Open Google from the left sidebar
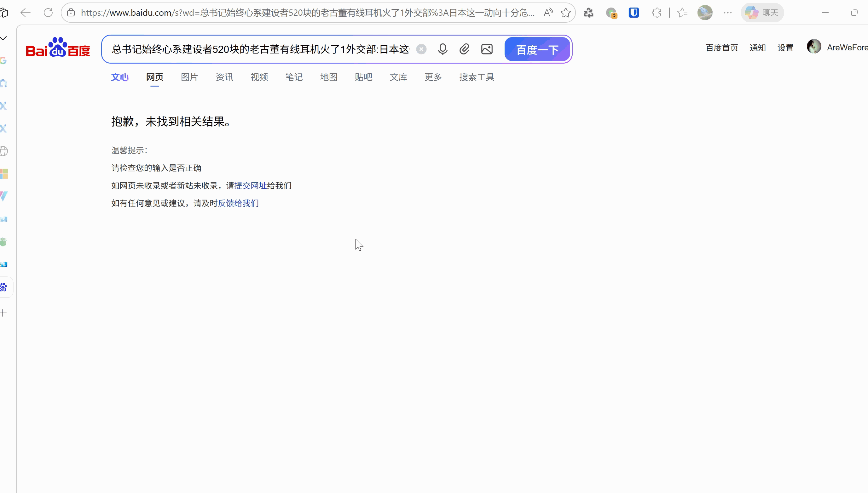The image size is (868, 493). [x=3, y=60]
